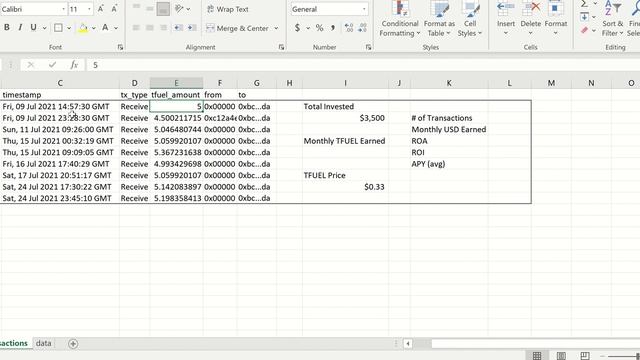Select column E header
640x360 pixels.
176,83
